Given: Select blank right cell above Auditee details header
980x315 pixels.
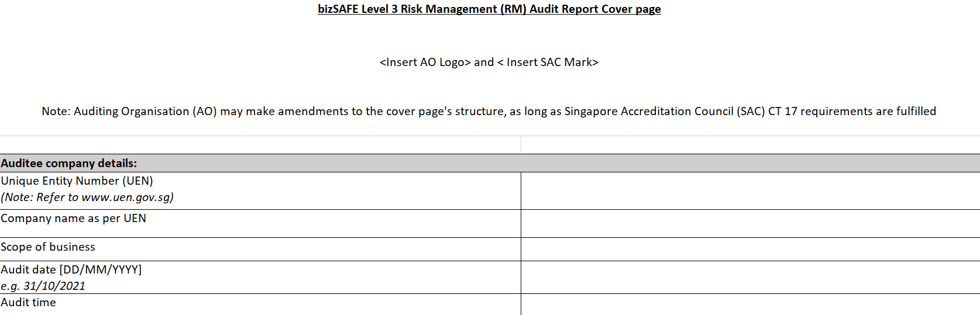Looking at the screenshot, I should pos(750,145).
